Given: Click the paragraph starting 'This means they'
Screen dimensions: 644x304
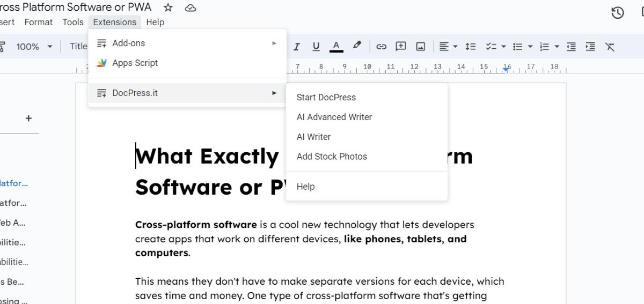Looking at the screenshot, I should tap(320, 288).
